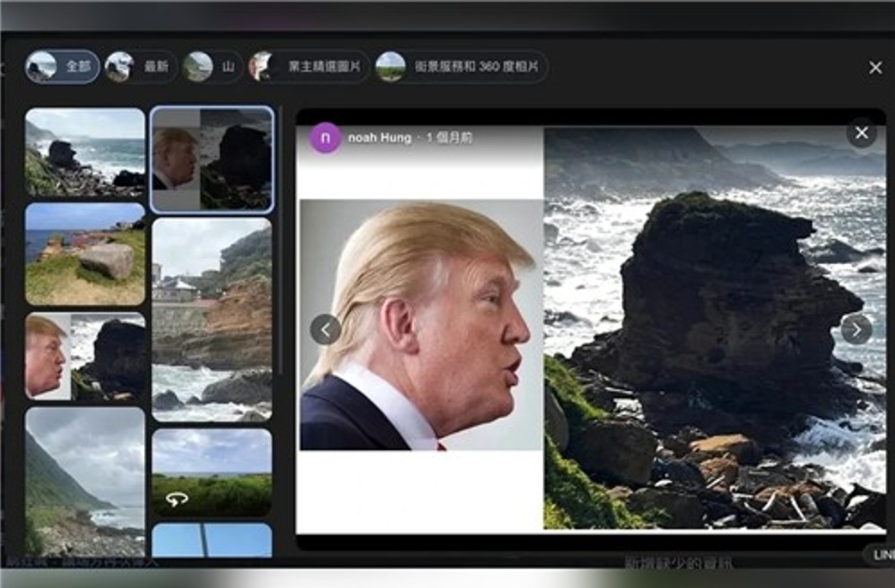The height and width of the screenshot is (588, 895).
Task: Show 業主精選圖片 photos
Action: click(309, 67)
